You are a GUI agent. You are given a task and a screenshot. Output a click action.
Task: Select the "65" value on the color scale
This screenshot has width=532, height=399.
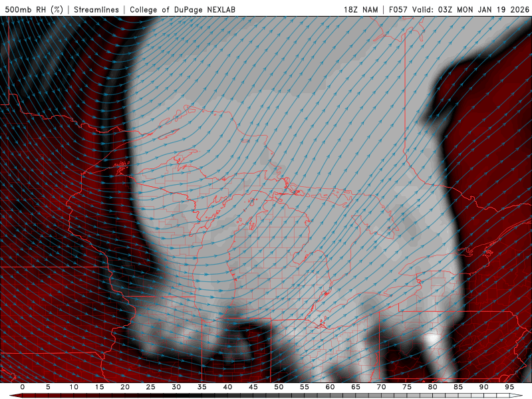(x=355, y=387)
